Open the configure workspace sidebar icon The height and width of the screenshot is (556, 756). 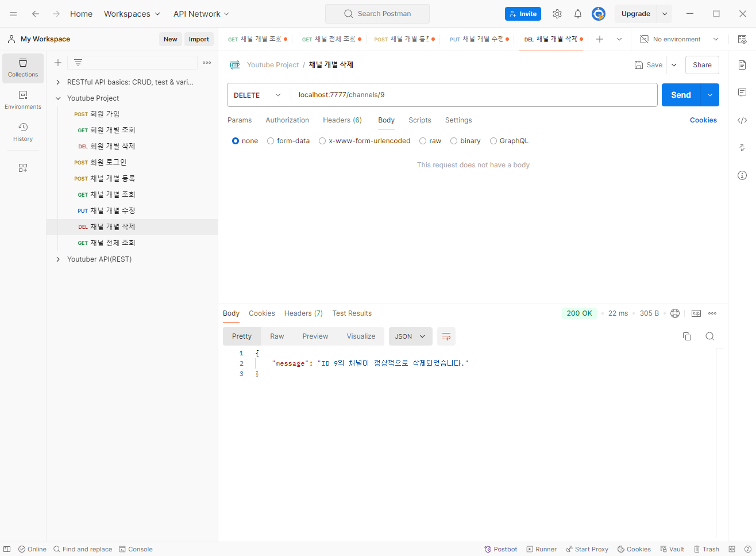point(23,168)
